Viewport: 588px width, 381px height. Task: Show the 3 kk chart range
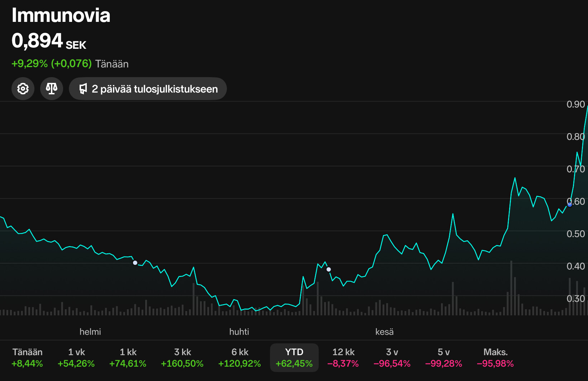click(x=182, y=358)
